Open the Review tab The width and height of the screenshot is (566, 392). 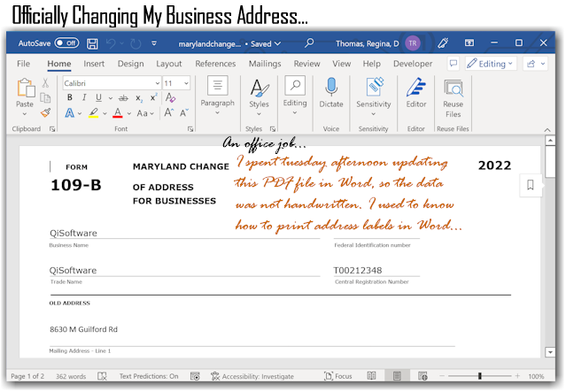tap(306, 64)
